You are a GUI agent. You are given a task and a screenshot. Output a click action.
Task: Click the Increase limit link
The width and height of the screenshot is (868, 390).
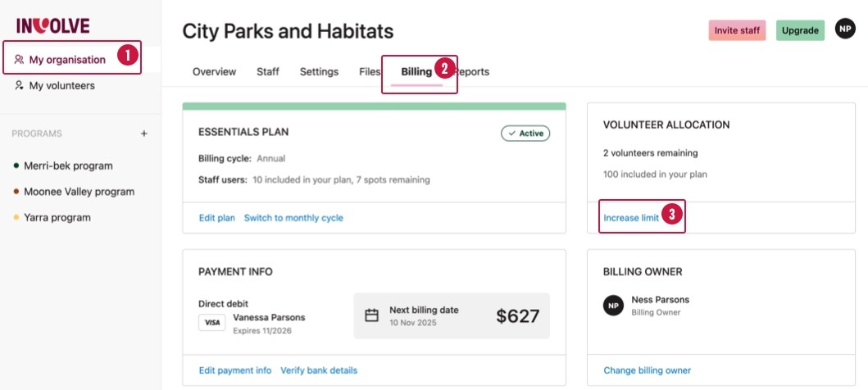coord(631,218)
